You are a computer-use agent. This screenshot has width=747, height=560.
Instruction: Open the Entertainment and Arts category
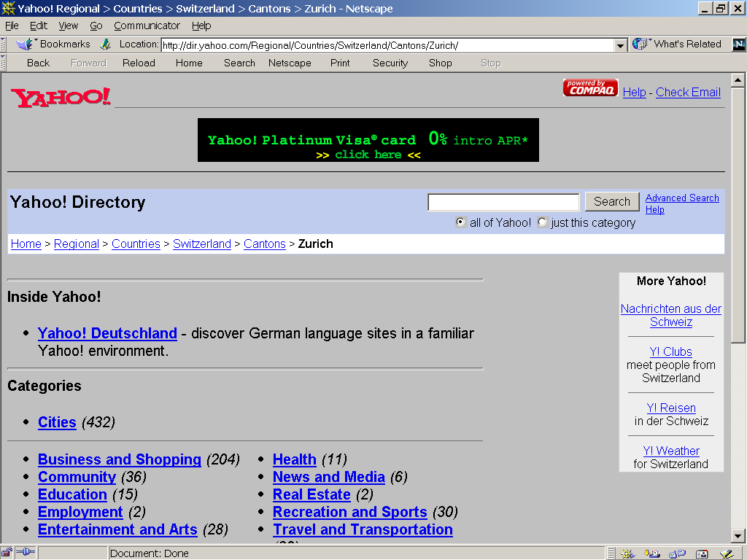[x=117, y=529]
